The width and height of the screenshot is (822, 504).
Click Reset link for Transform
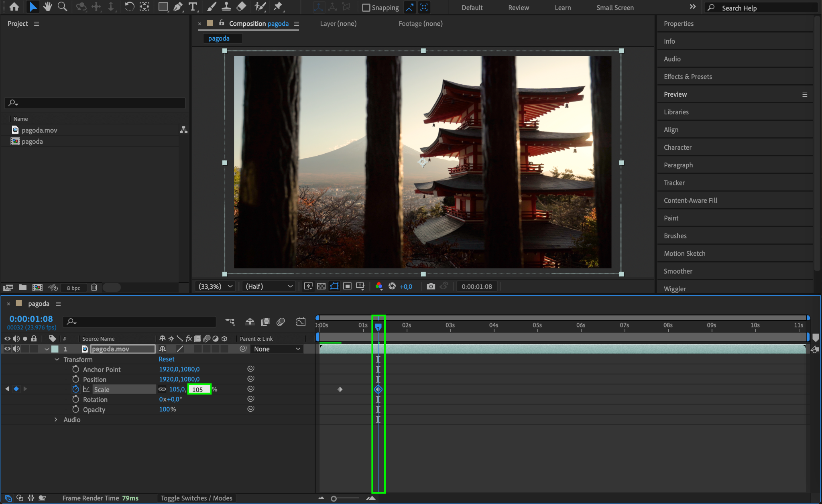tap(166, 359)
